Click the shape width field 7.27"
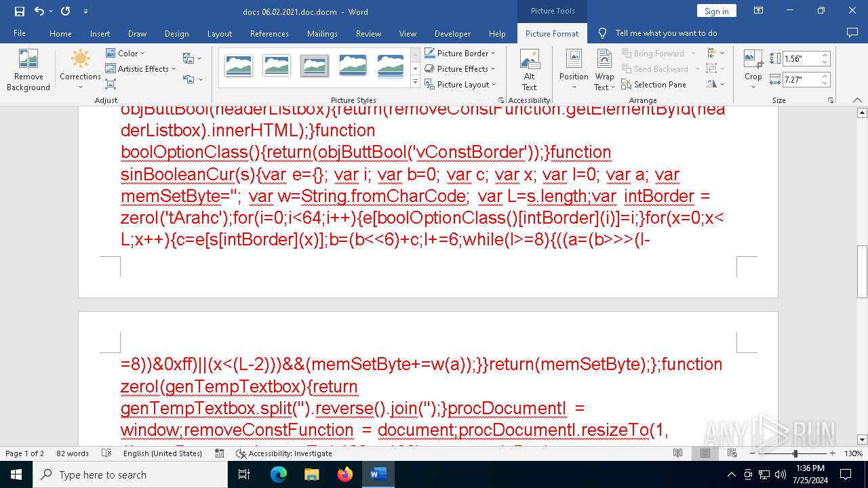This screenshot has width=868, height=488. pos(801,80)
